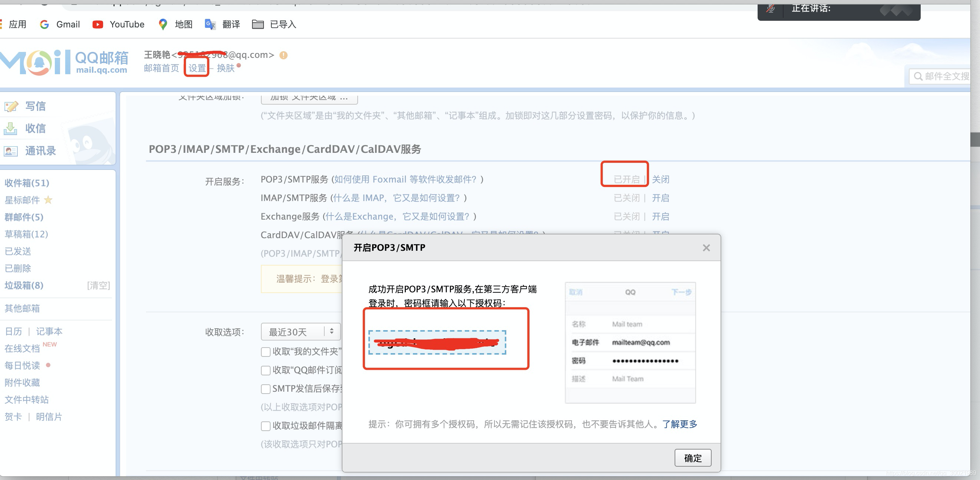Open 在线文档 link
980x480 pixels.
tap(22, 348)
